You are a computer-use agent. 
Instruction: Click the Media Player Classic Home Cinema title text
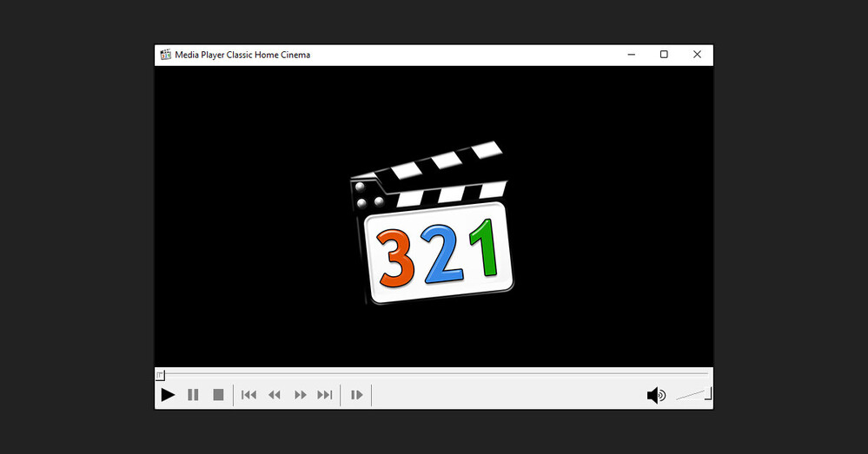coord(242,55)
